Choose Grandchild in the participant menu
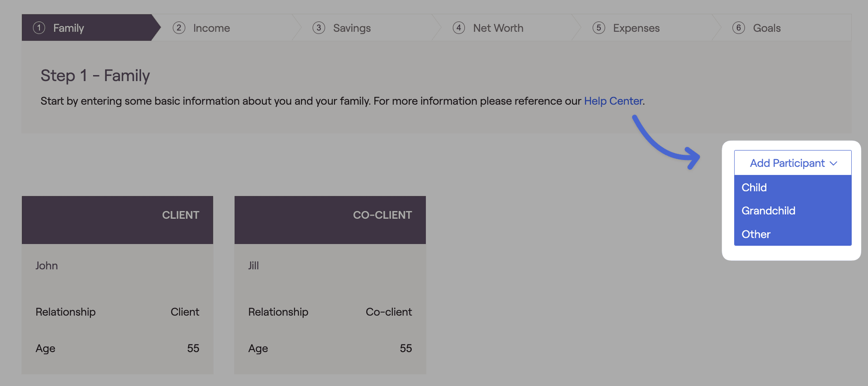868x386 pixels. coord(768,211)
